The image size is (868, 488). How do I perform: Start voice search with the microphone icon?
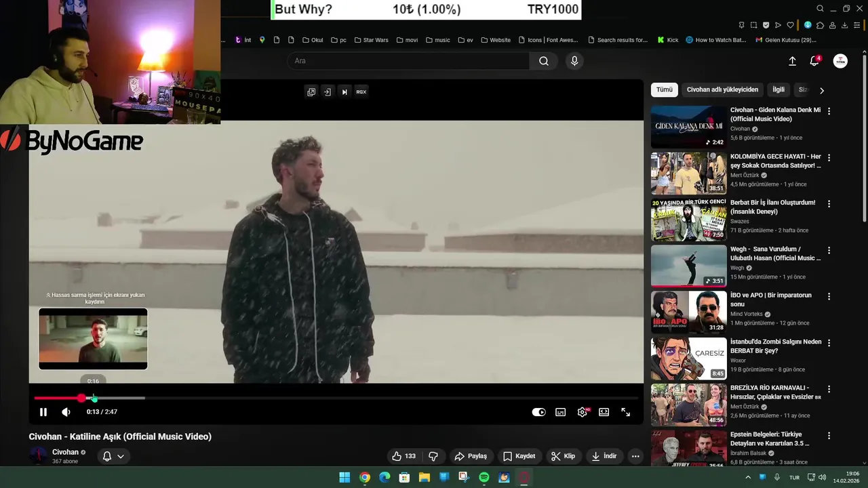coord(574,61)
